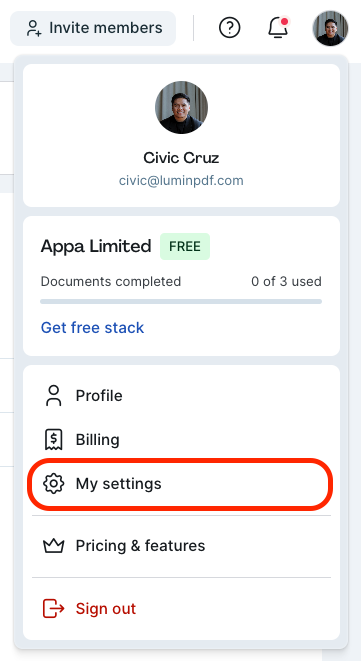The height and width of the screenshot is (661, 361).
Task: Click the profile person icon
Action: click(x=54, y=395)
